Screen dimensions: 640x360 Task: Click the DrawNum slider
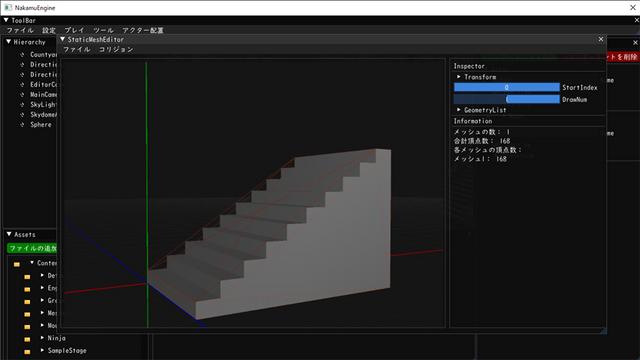507,99
